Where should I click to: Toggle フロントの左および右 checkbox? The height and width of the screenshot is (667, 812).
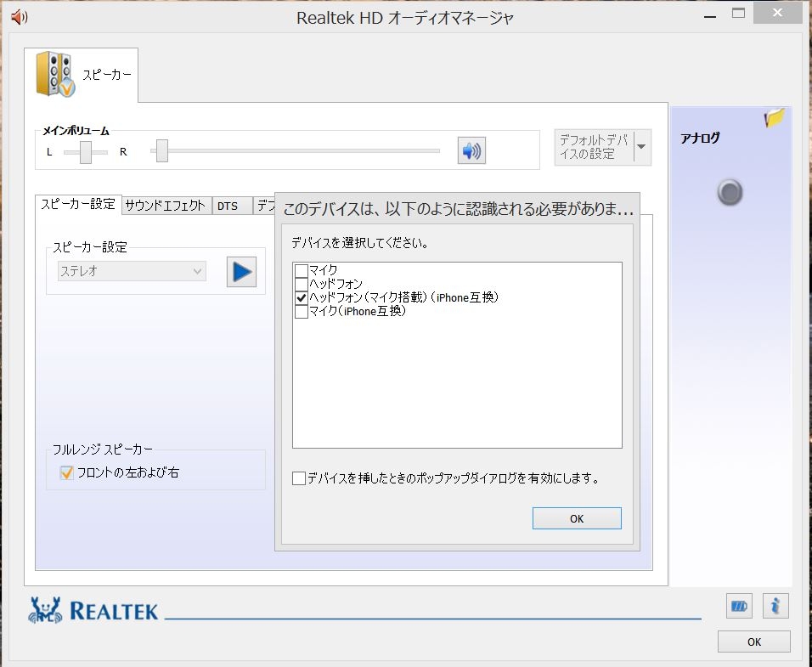tap(67, 472)
